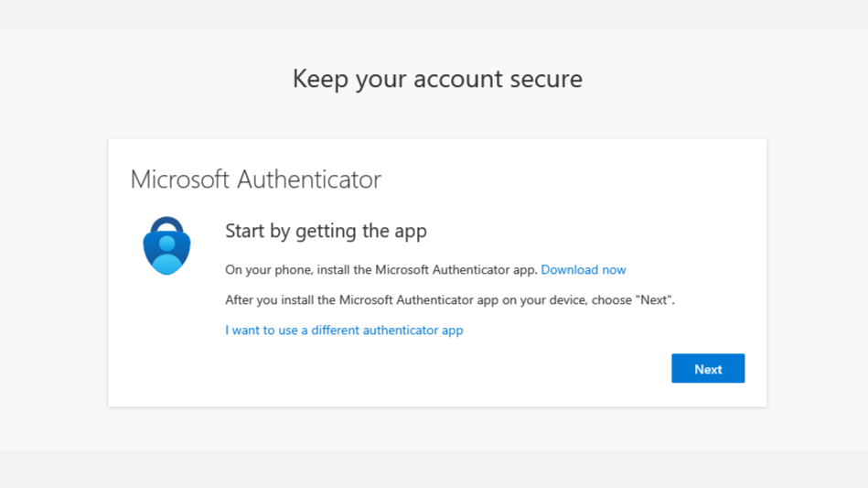
Task: Click the Microsoft Authenticator lock icon
Action: click(166, 245)
